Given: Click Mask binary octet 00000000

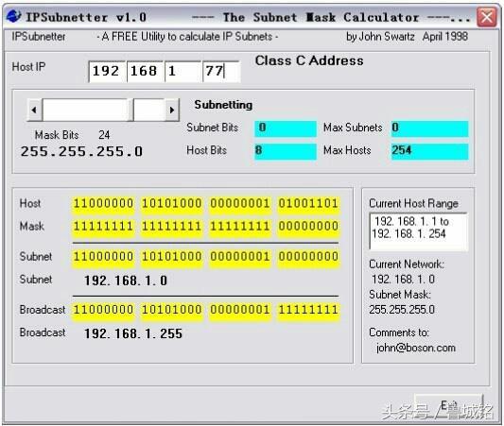Looking at the screenshot, I should [308, 227].
